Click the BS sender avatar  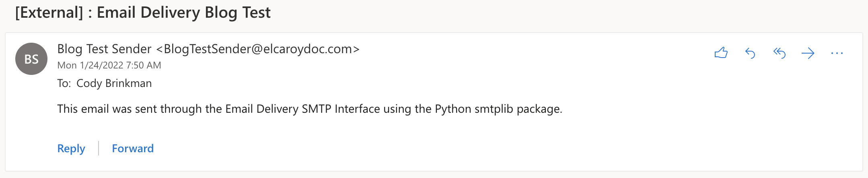point(31,59)
